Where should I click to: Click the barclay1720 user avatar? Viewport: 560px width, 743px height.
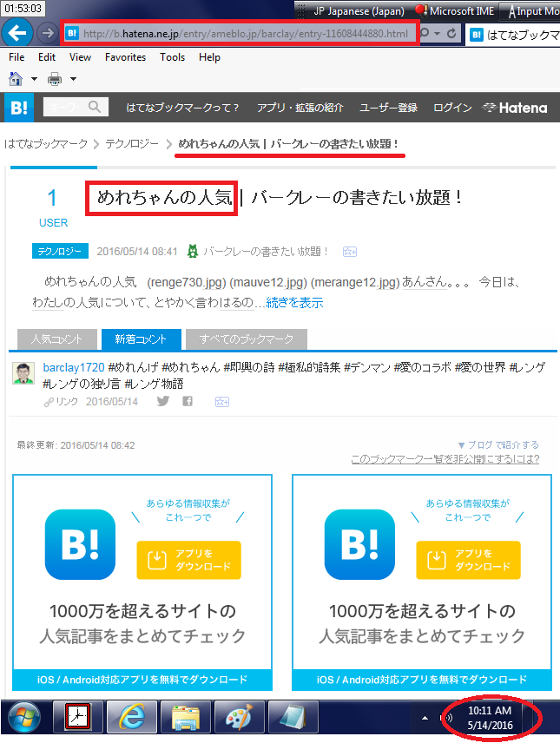click(23, 373)
